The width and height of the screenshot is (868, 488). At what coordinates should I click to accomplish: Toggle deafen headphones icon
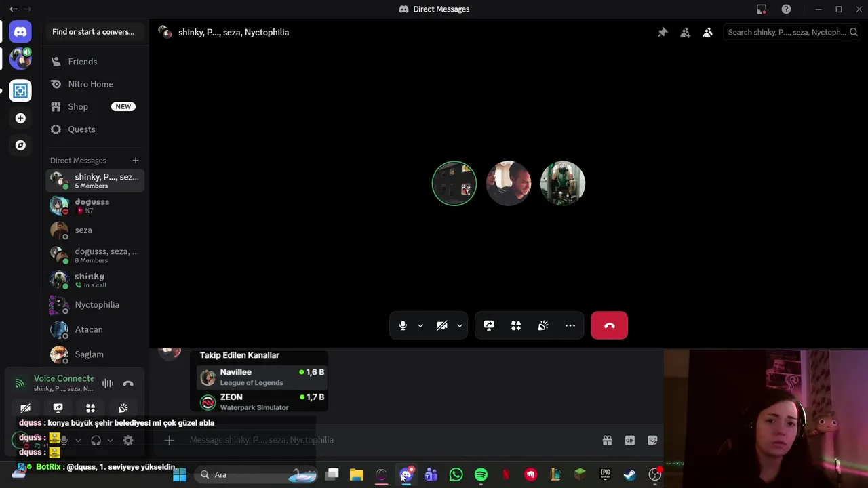96,441
